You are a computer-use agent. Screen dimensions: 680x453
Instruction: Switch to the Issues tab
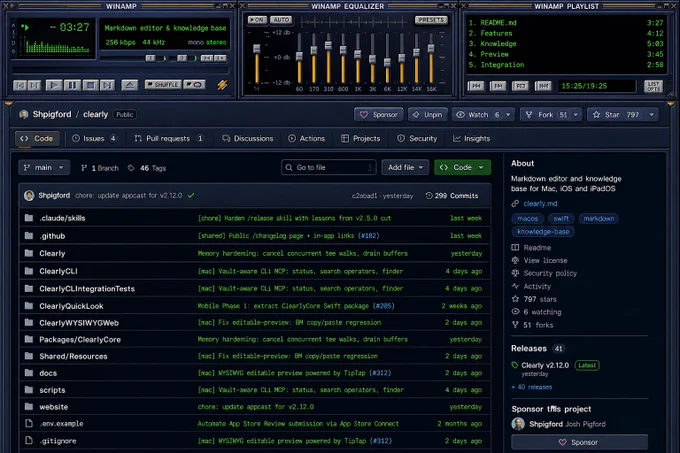coord(94,138)
